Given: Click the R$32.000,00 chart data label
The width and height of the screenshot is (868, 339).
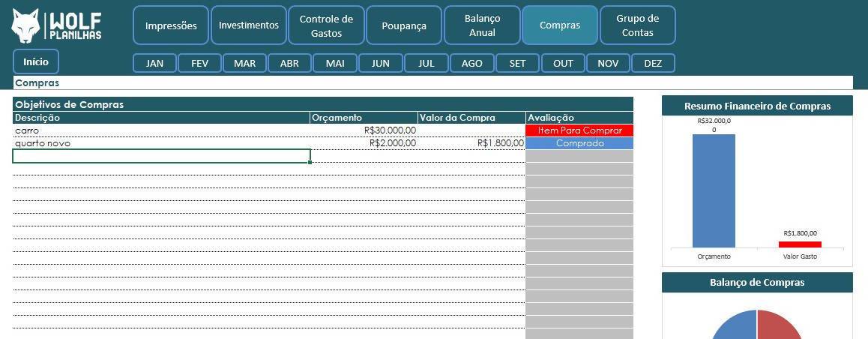Looking at the screenshot, I should [x=714, y=125].
